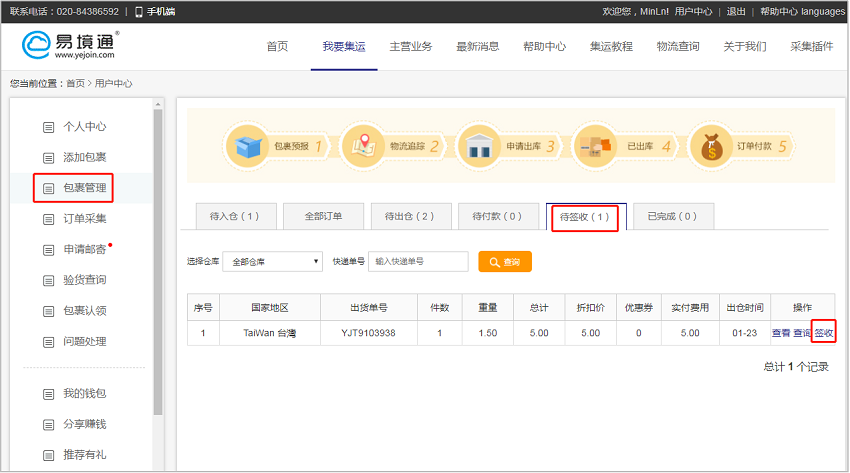Click the 手机端 phone icon in top bar
Image resolution: width=850 pixels, height=473 pixels.
[139, 12]
